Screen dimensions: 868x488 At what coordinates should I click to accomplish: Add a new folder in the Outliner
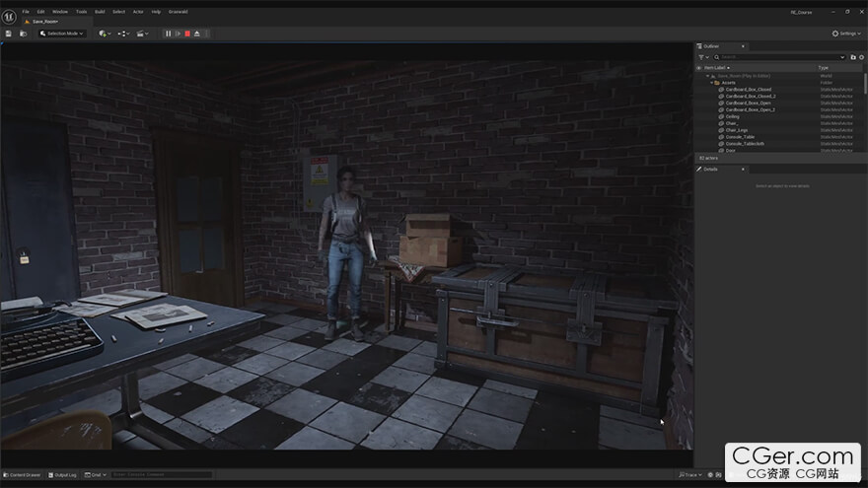coord(853,57)
